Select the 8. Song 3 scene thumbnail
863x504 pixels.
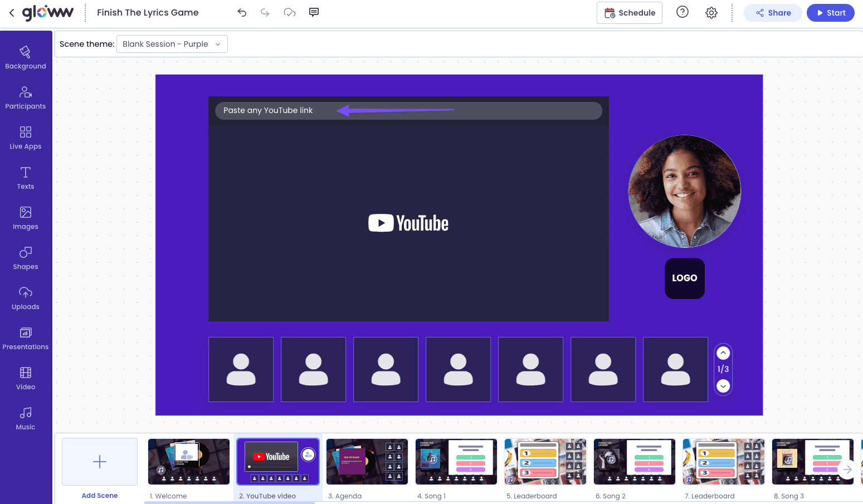[x=813, y=462]
